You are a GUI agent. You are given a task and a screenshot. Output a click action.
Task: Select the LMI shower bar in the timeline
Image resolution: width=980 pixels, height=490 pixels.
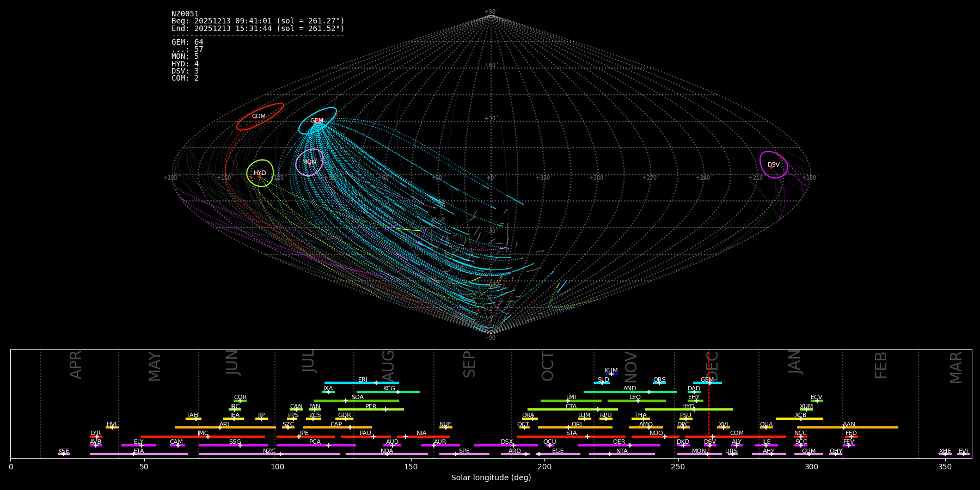click(x=571, y=401)
